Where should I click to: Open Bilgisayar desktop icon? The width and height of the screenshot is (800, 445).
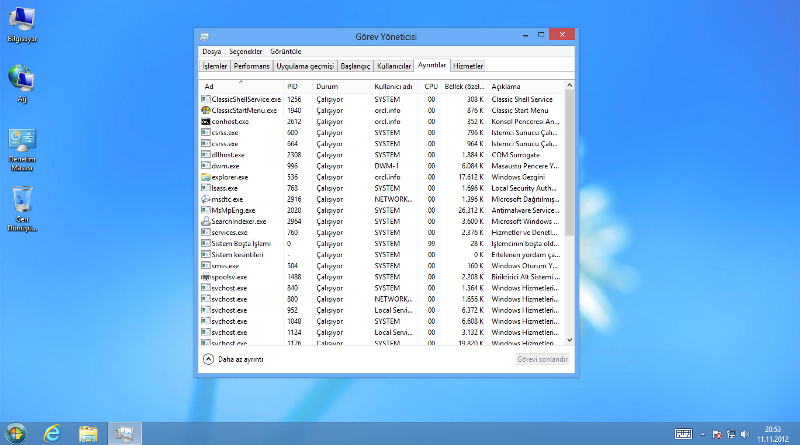22,24
